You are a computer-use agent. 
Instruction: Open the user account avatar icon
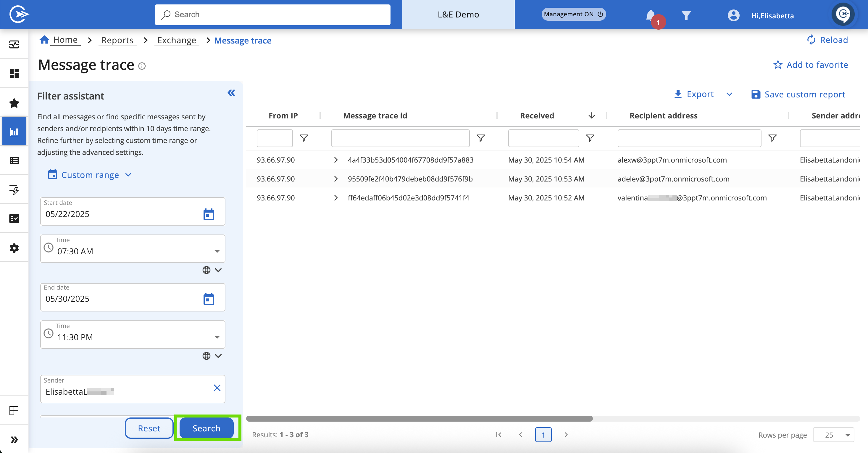tap(734, 15)
